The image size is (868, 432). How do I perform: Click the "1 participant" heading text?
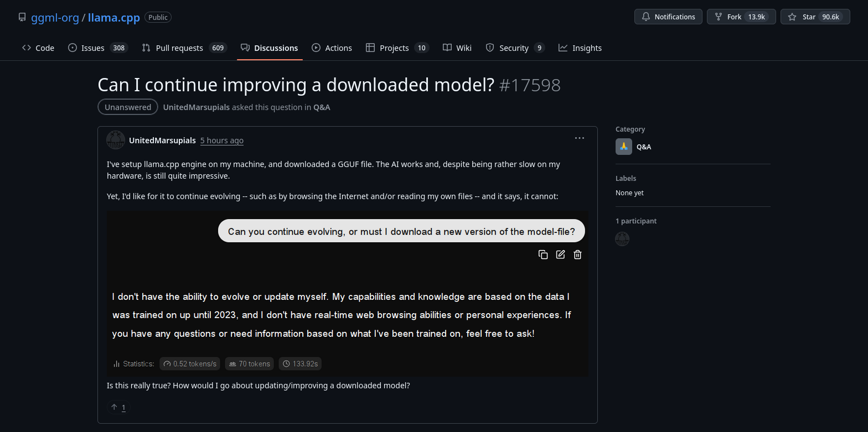point(636,221)
